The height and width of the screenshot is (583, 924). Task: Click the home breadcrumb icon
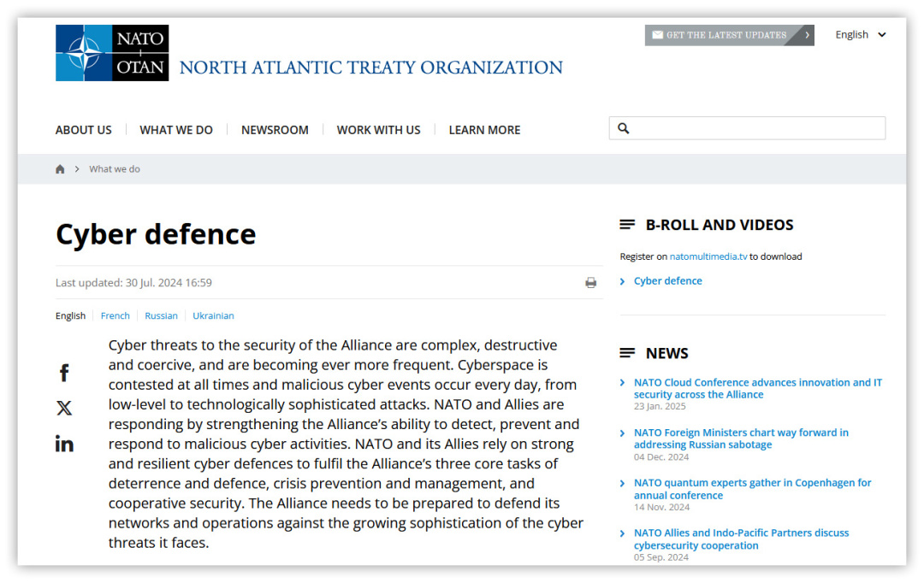(x=60, y=169)
